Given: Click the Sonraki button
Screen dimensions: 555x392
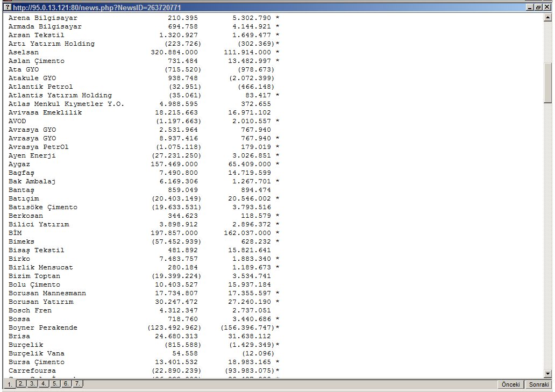Looking at the screenshot, I should (539, 384).
